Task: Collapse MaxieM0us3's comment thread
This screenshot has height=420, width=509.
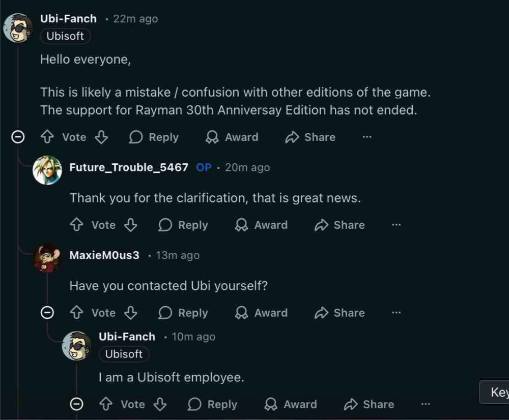Action: click(47, 313)
